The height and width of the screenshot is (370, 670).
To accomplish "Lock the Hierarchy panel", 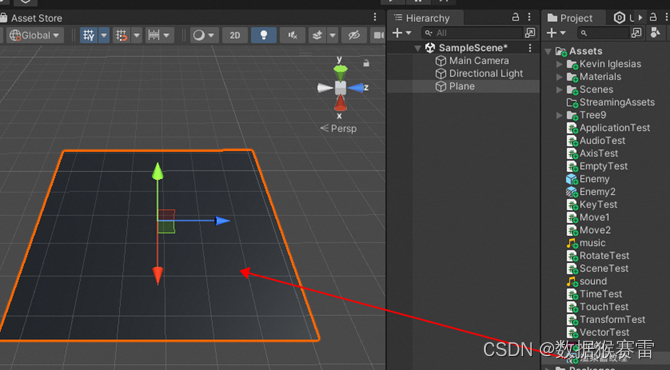I will point(515,17).
